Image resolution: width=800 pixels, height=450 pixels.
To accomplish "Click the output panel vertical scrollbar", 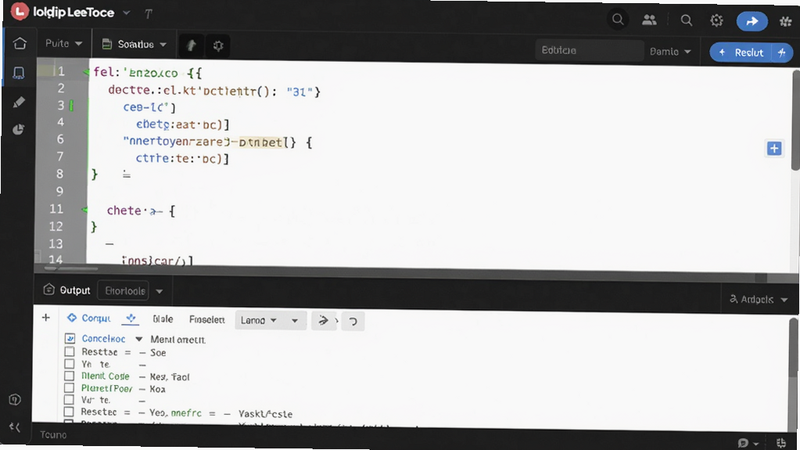I will [x=793, y=348].
